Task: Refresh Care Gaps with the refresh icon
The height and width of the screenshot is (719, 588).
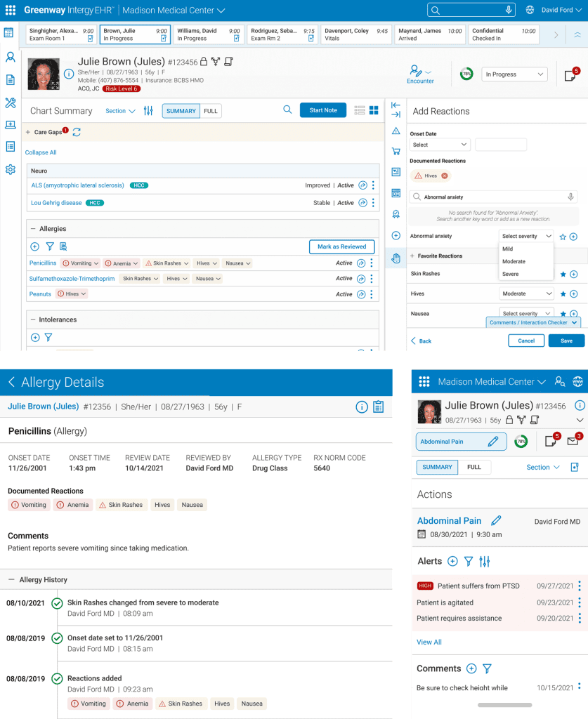Action: tap(77, 132)
